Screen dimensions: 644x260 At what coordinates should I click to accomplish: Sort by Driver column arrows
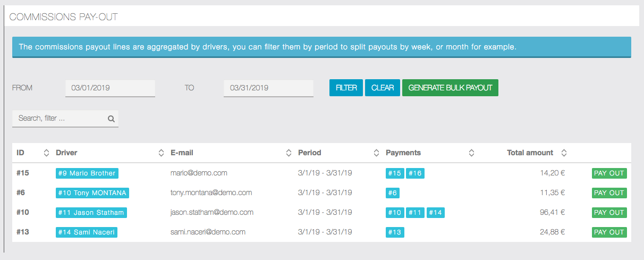click(x=161, y=153)
